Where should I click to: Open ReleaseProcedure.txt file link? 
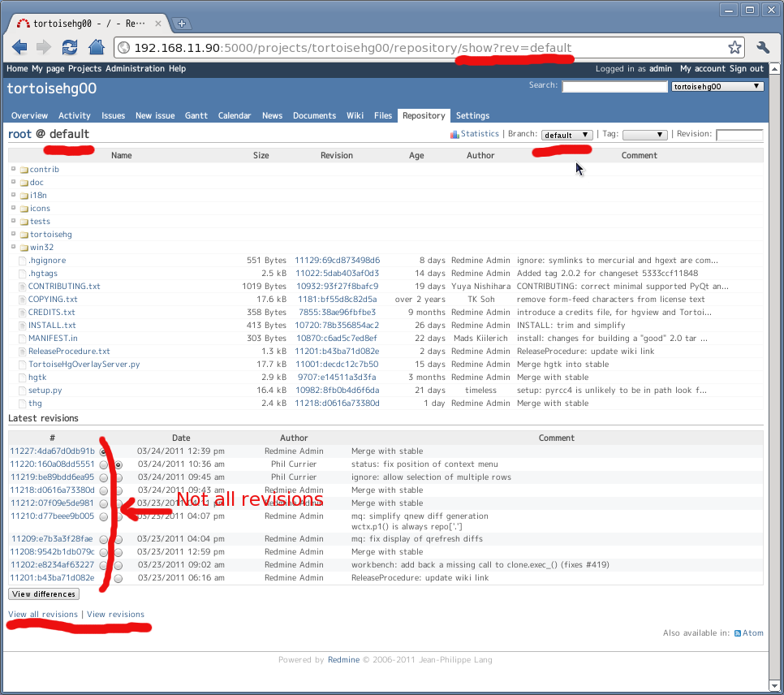coord(69,352)
